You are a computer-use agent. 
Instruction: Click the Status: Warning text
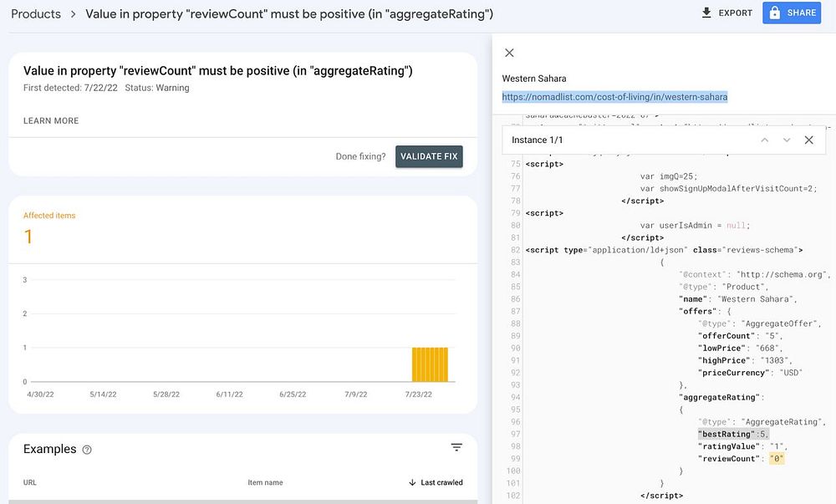coord(157,88)
